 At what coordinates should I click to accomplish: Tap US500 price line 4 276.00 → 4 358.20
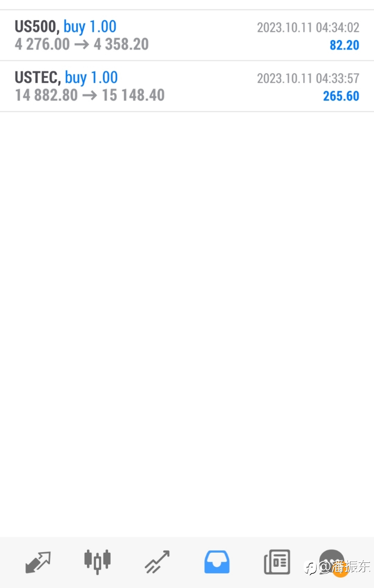click(82, 44)
